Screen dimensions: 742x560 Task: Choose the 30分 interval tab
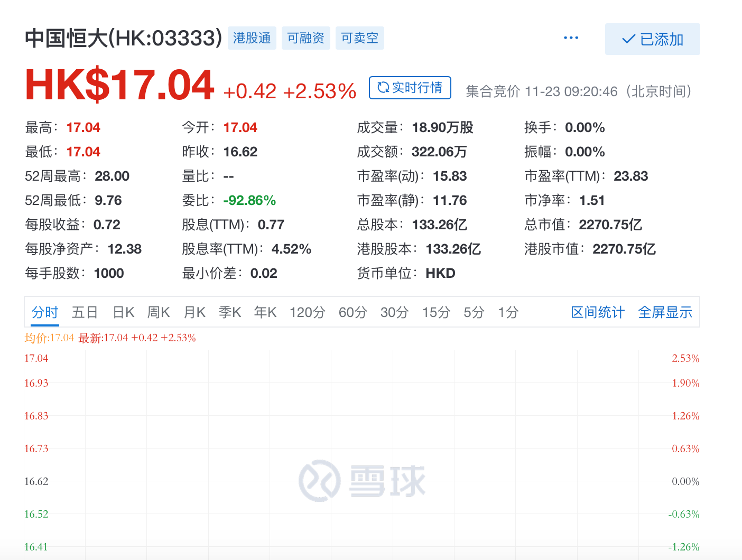pyautogui.click(x=395, y=312)
